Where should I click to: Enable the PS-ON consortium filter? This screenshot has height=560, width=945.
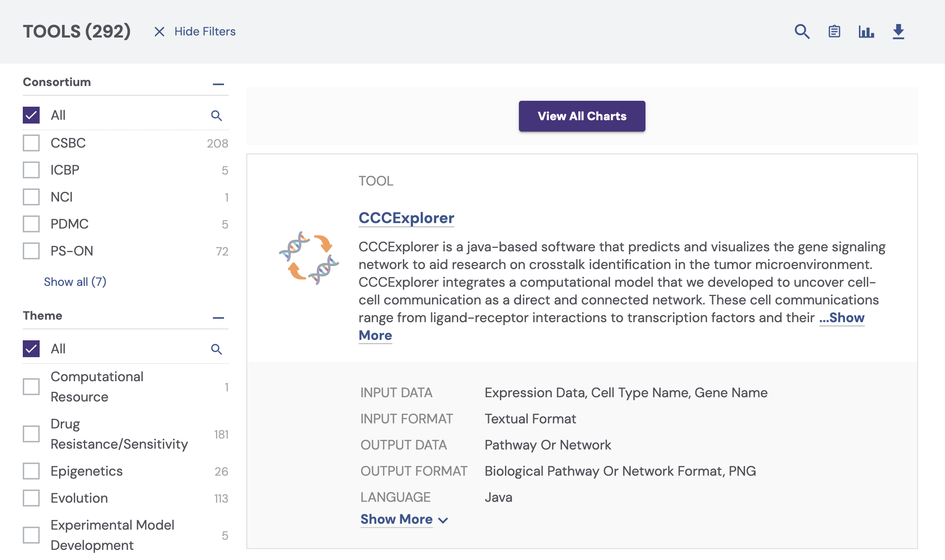pos(31,251)
